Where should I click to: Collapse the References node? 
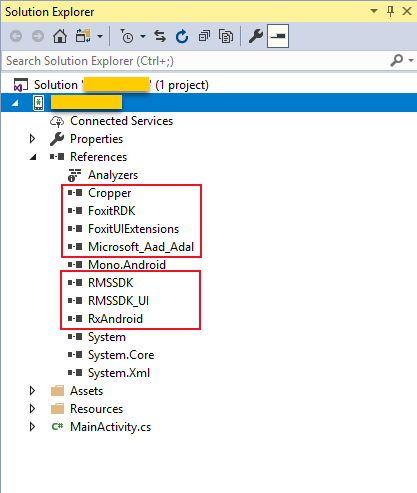[x=33, y=157]
